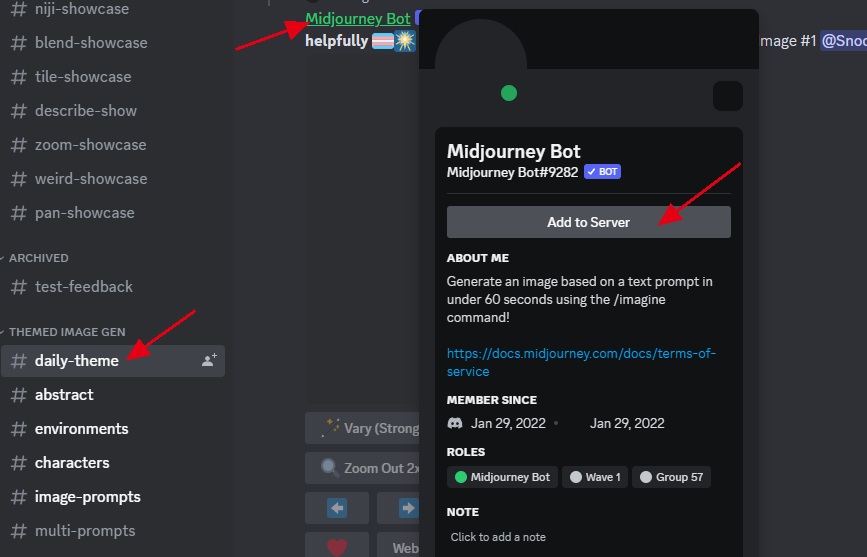Click the Vary (Strong) wand button
The width and height of the screenshot is (867, 557).
point(362,428)
